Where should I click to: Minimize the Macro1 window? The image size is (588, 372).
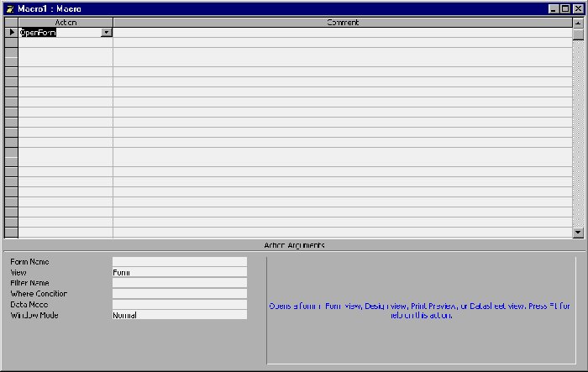pos(554,8)
